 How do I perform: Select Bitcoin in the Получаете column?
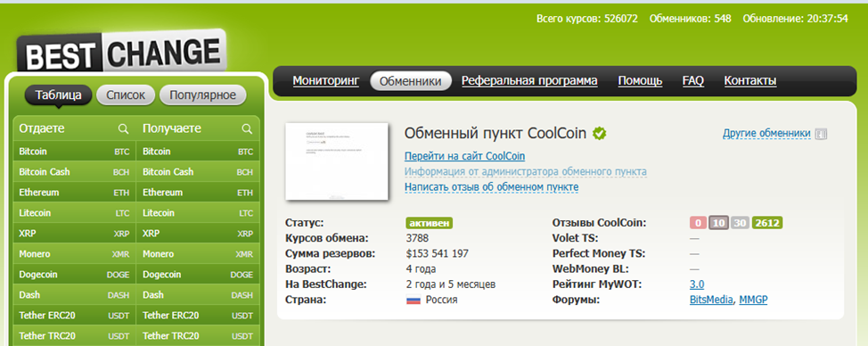click(198, 151)
